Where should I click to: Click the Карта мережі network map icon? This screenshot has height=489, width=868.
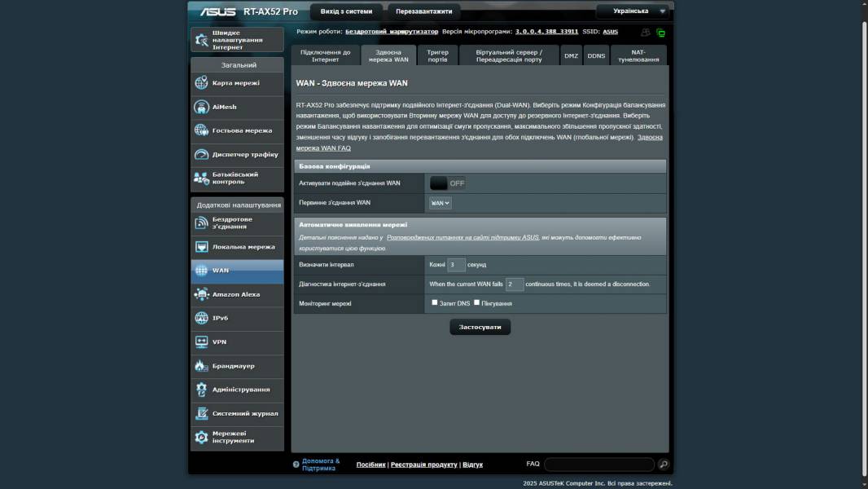[x=201, y=83]
